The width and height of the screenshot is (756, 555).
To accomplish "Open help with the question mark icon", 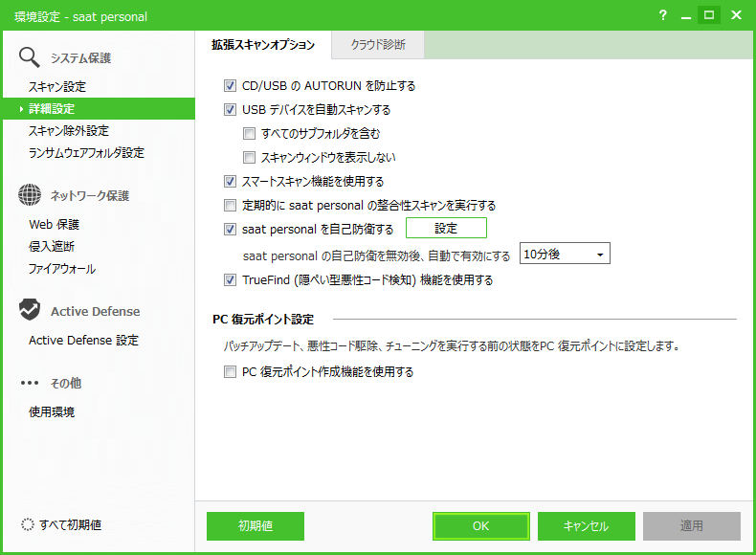I will tap(663, 15).
